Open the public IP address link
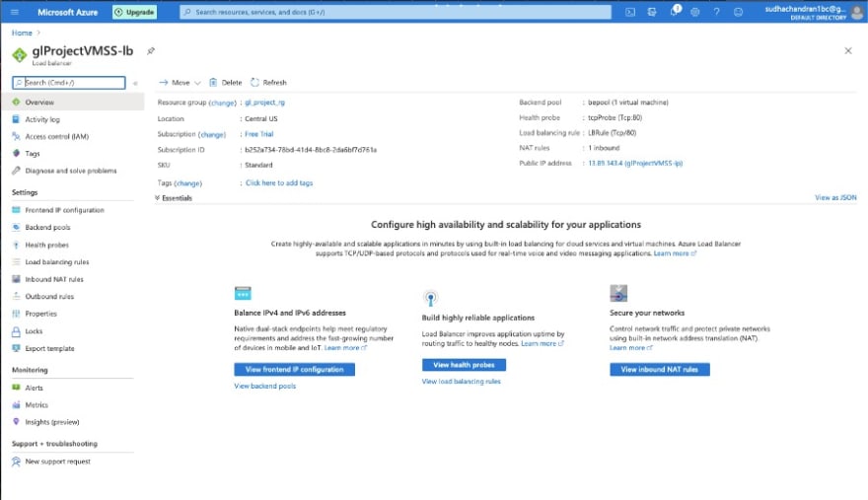Screen dimensions: 868x500 [635, 164]
